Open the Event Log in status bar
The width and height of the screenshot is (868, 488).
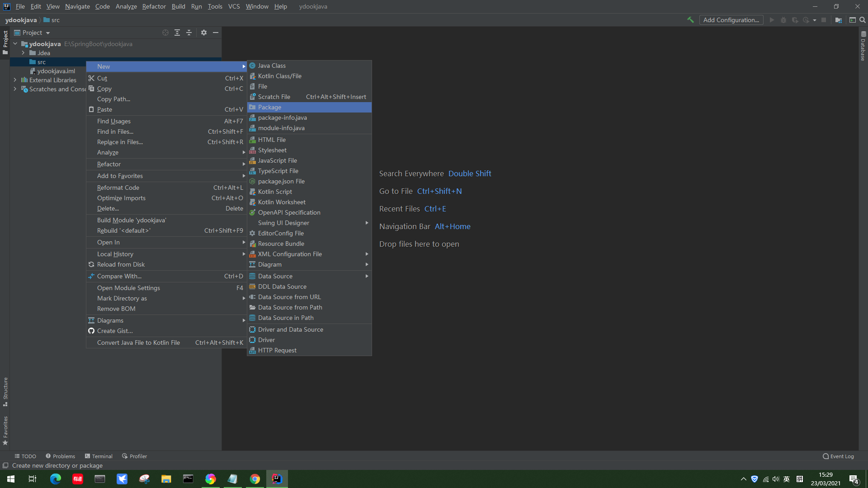pyautogui.click(x=838, y=456)
